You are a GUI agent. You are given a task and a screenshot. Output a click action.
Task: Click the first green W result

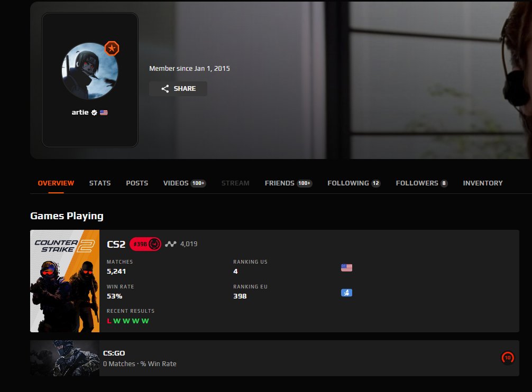pos(117,321)
